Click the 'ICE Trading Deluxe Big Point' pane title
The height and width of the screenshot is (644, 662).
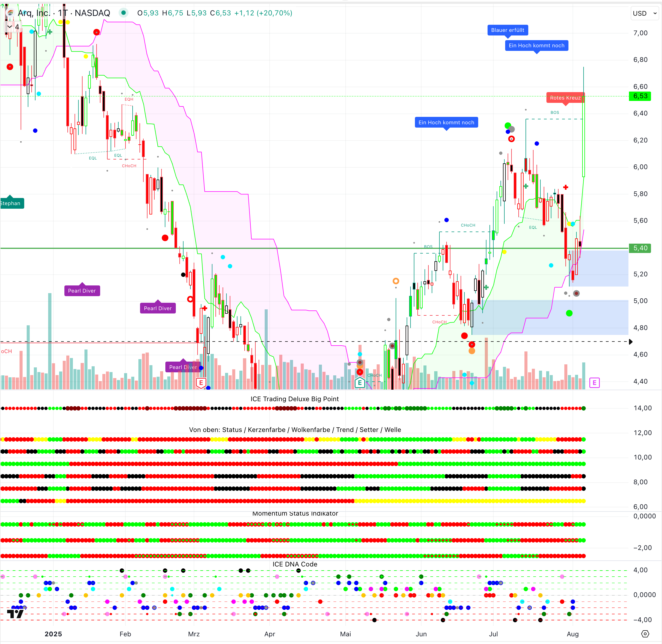tap(294, 399)
